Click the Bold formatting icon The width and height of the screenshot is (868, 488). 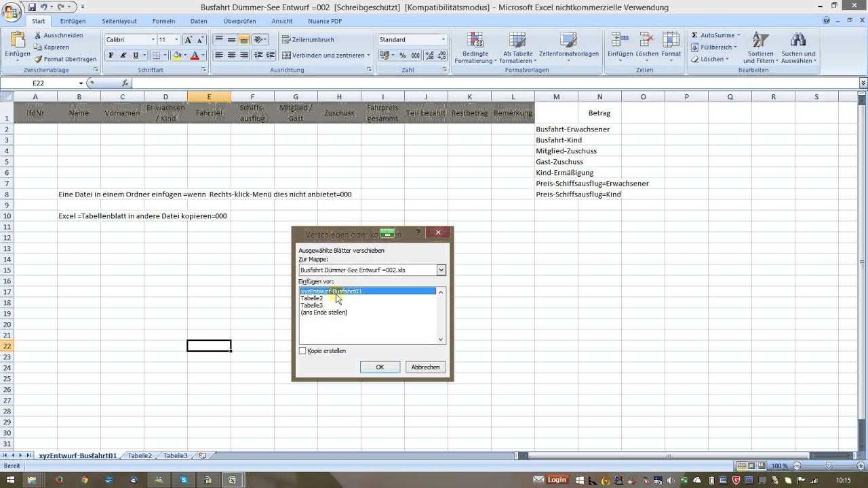click(x=111, y=56)
